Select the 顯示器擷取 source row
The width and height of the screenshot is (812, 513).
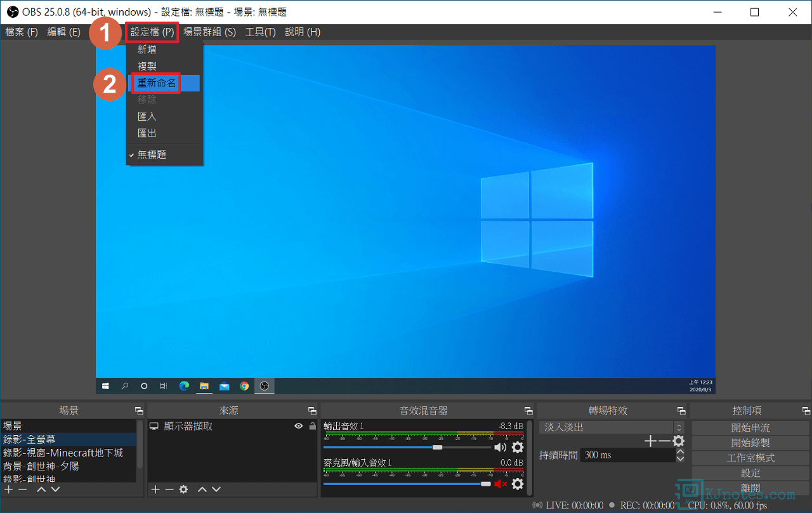(232, 427)
